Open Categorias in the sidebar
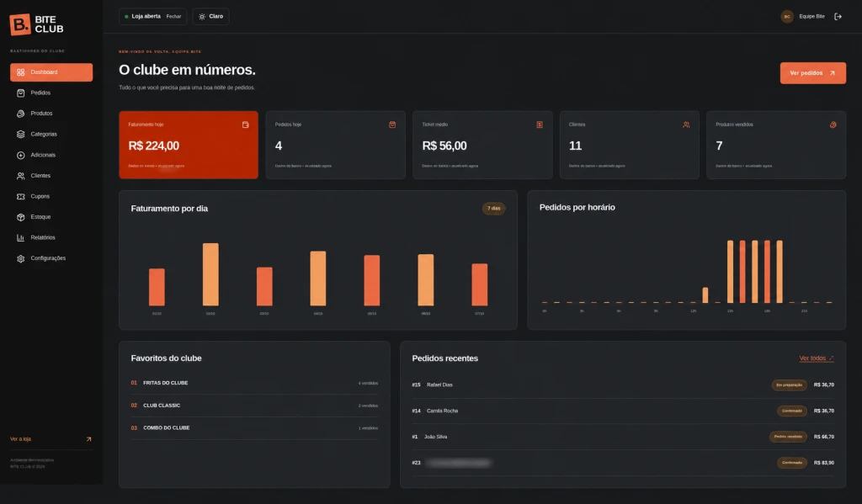The height and width of the screenshot is (504, 862). 51,134
